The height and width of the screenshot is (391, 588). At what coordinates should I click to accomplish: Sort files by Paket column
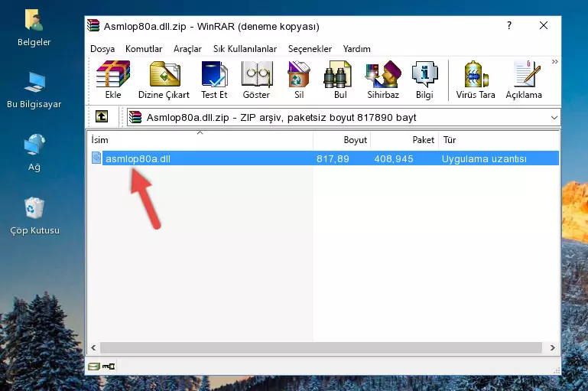404,140
